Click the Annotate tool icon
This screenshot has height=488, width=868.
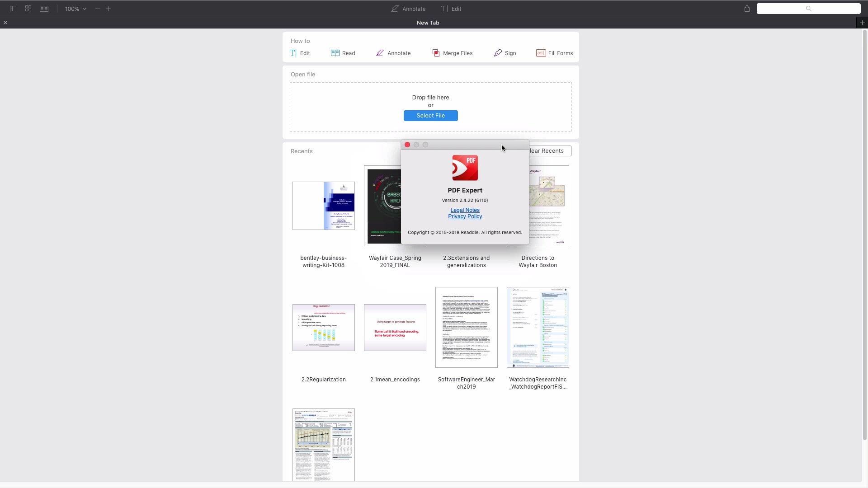coord(379,52)
